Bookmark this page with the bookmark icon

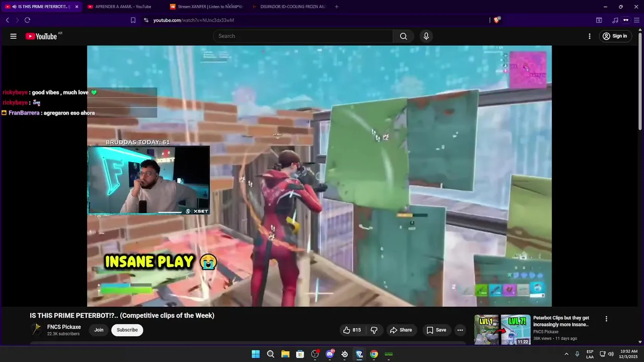pos(133,20)
